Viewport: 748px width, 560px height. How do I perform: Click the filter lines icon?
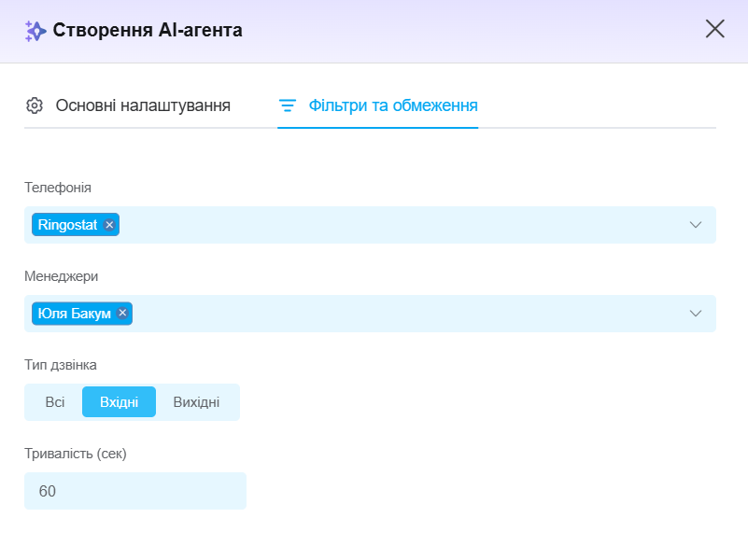(x=288, y=105)
